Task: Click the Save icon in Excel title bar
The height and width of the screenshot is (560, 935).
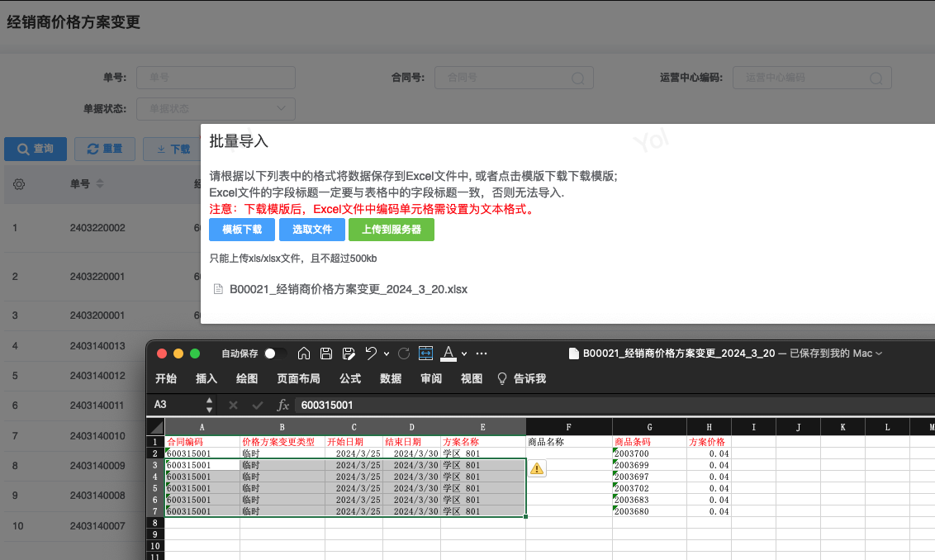Action: coord(326,354)
